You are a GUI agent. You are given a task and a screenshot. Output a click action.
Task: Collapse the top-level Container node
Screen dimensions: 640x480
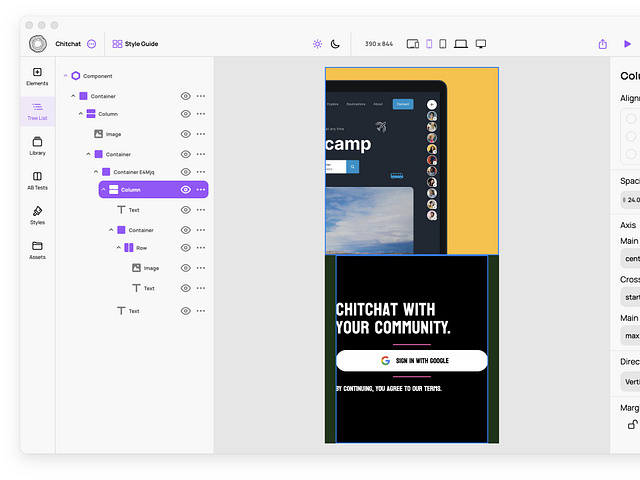(73, 96)
